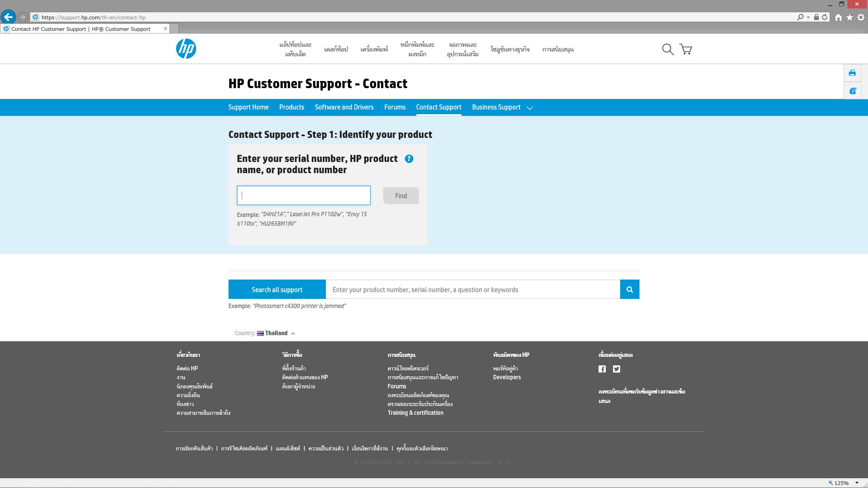Viewport: 868px width, 488px height.
Task: Select Contact Support tab
Action: [439, 107]
